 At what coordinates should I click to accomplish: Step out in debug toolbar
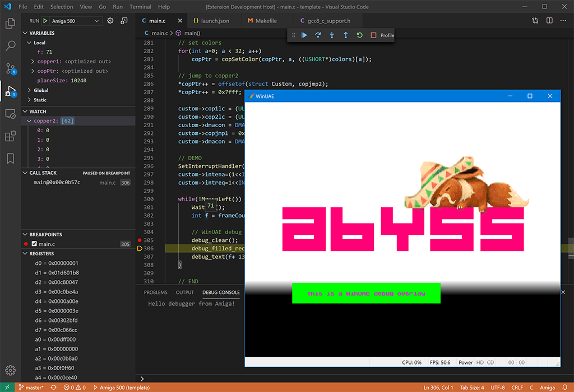(x=345, y=35)
